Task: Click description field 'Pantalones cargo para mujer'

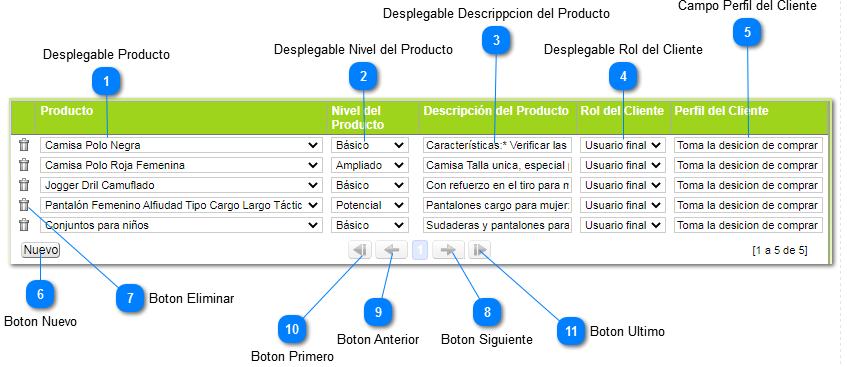Action: [x=498, y=205]
